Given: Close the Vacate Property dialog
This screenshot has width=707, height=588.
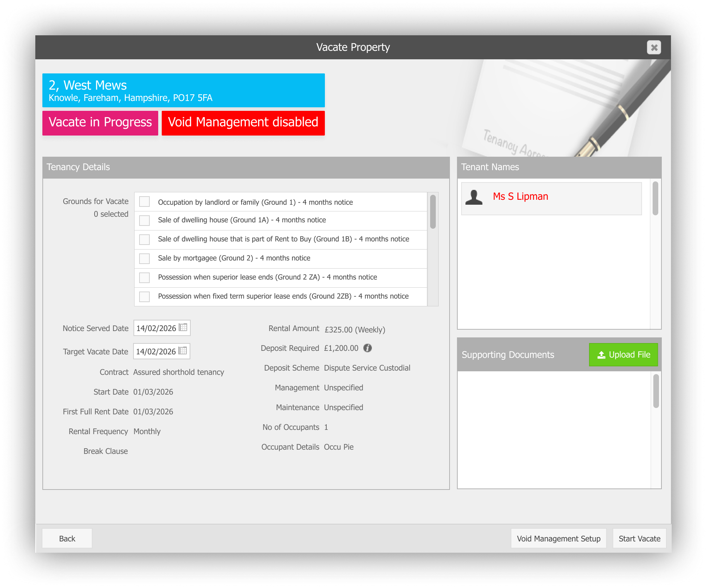Looking at the screenshot, I should point(654,47).
